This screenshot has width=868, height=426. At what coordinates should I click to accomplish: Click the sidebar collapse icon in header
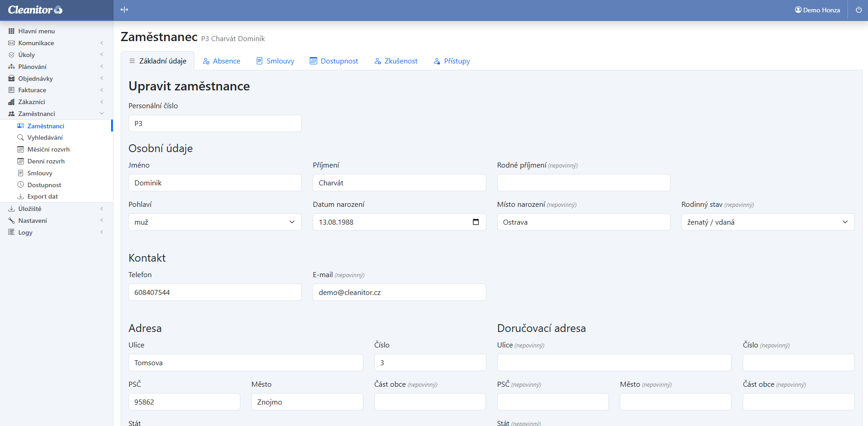pos(124,10)
